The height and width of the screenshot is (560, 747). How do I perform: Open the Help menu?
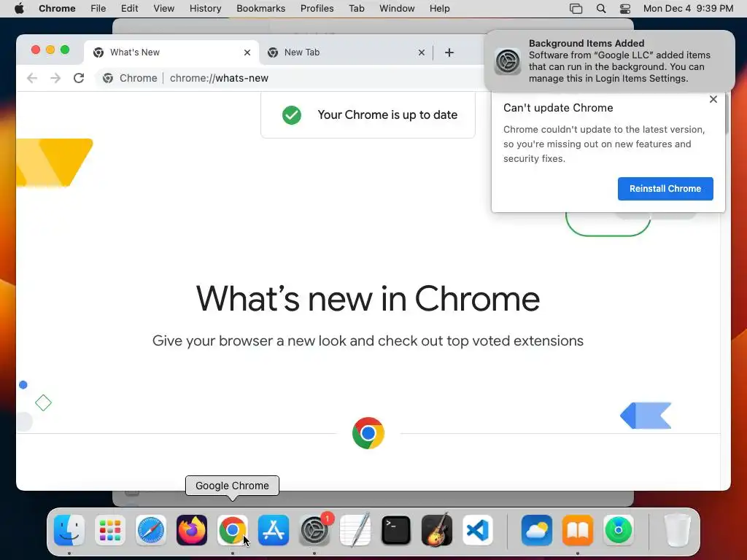(440, 9)
